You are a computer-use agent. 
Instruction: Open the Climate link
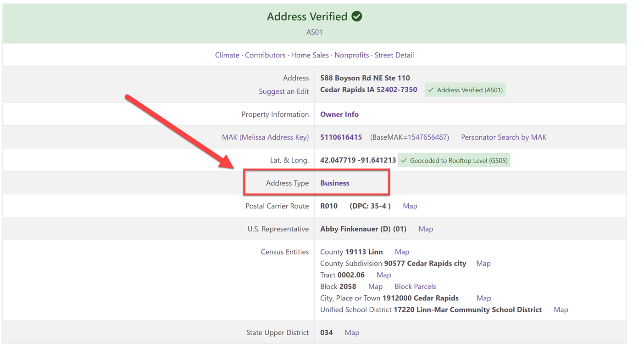click(227, 55)
